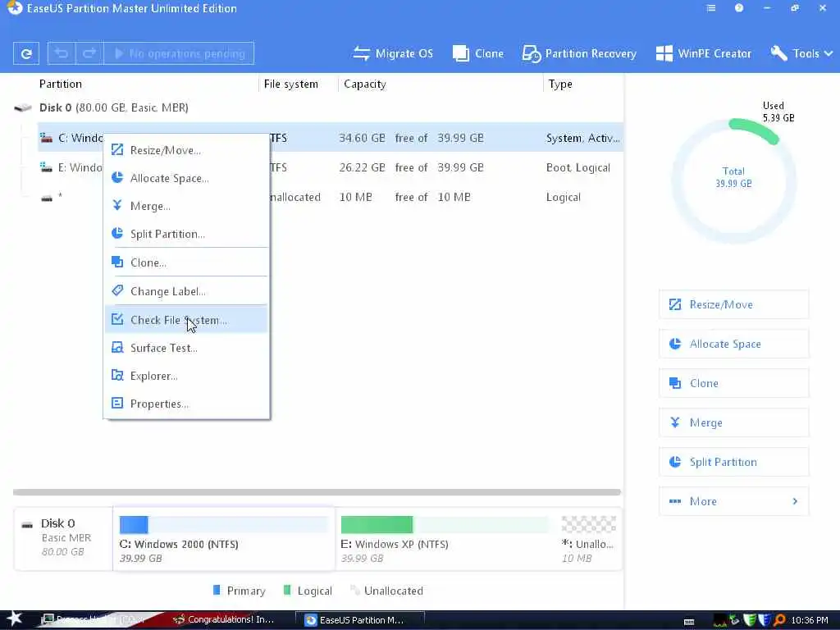840x630 pixels.
Task: Select Merge in context menu
Action: pos(186,206)
